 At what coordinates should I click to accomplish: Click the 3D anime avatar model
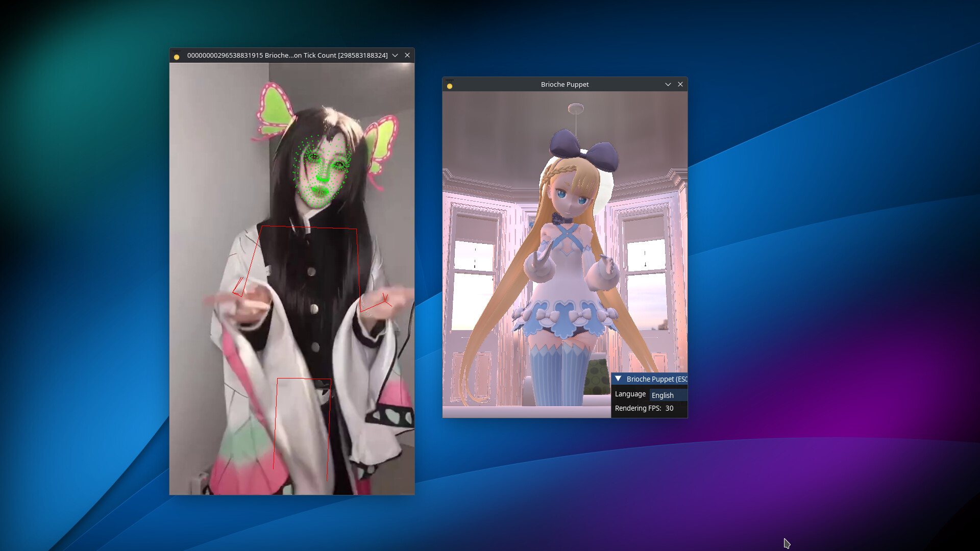tap(567, 255)
